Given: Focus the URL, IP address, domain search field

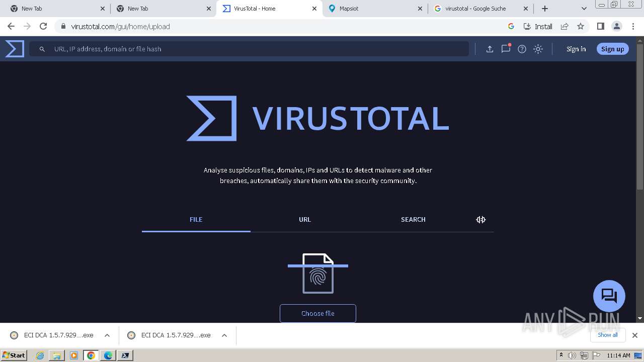Looking at the screenshot, I should pyautogui.click(x=249, y=49).
